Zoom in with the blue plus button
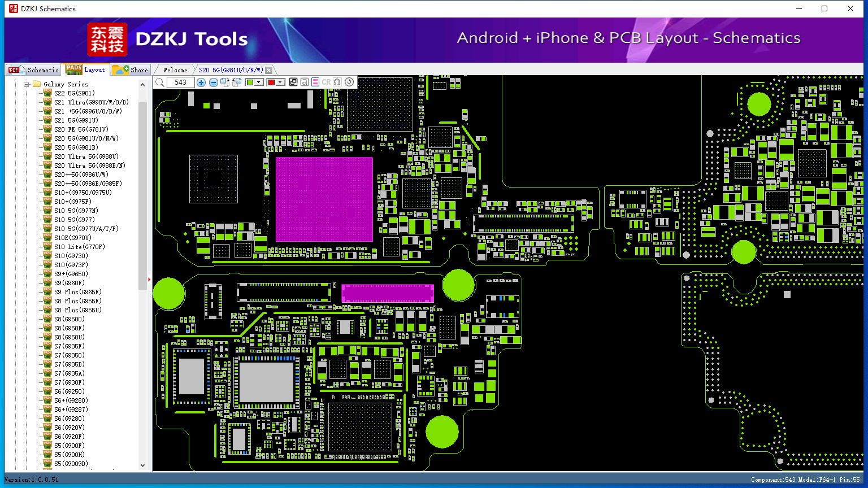 [201, 82]
